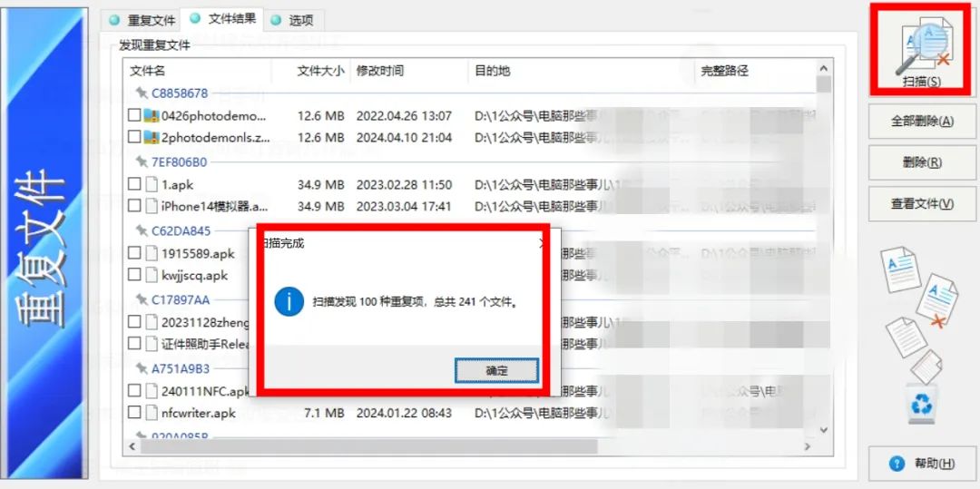
Task: Click horizontal scrollbar right arrow
Action: tap(808, 446)
